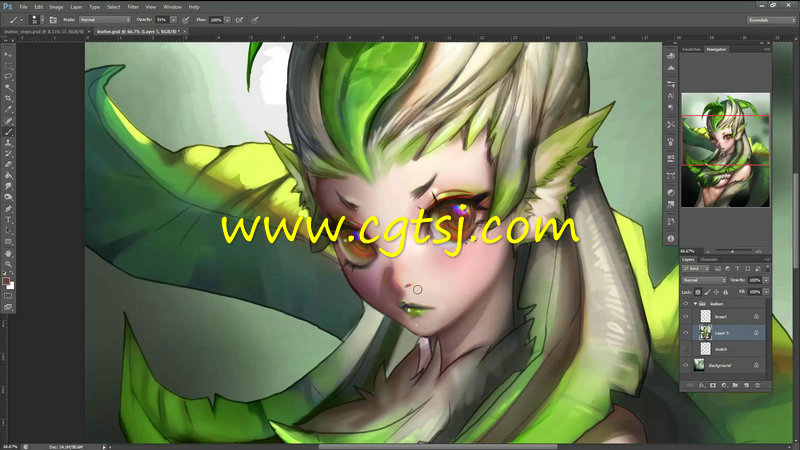
Task: Toggle lock all
Action: (x=726, y=292)
